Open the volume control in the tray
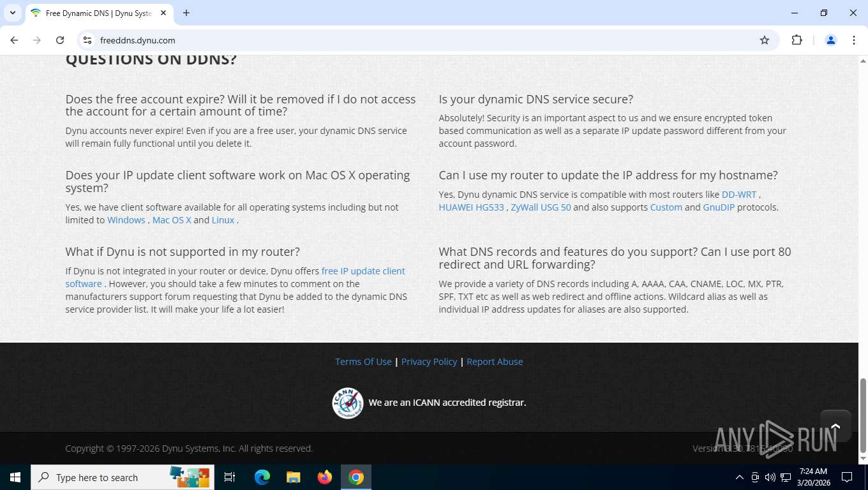Image resolution: width=868 pixels, height=490 pixels. 770,477
